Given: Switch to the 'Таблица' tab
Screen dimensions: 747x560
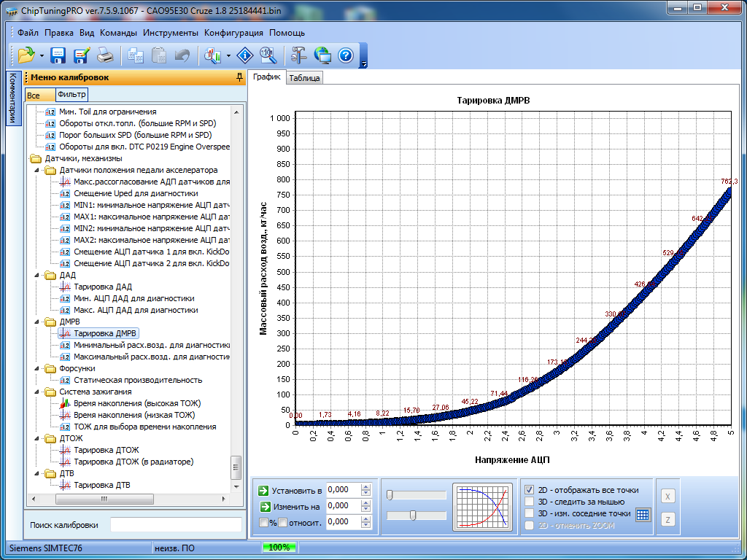Looking at the screenshot, I should 304,78.
